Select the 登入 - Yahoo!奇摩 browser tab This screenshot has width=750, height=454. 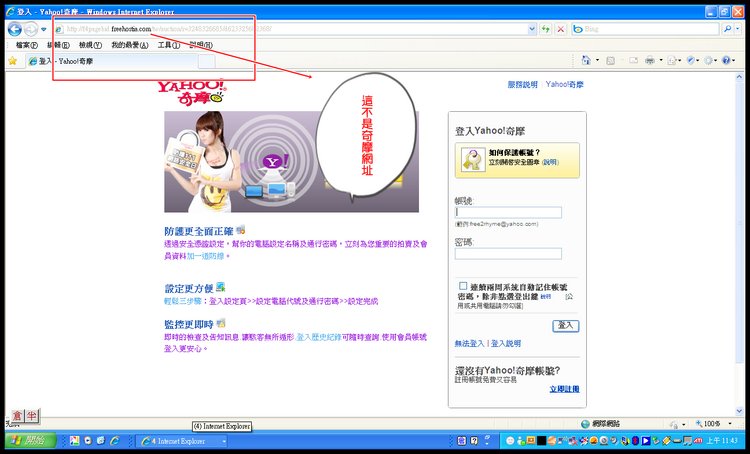pyautogui.click(x=111, y=61)
